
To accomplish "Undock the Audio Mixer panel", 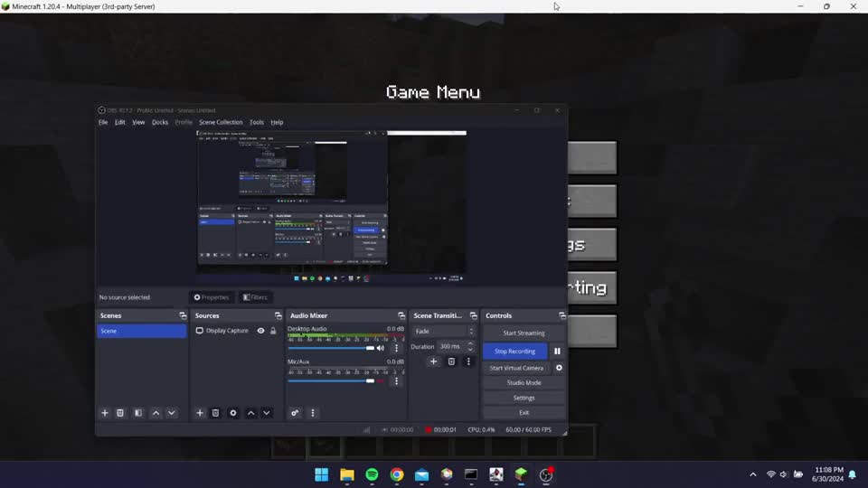I will 401,315.
